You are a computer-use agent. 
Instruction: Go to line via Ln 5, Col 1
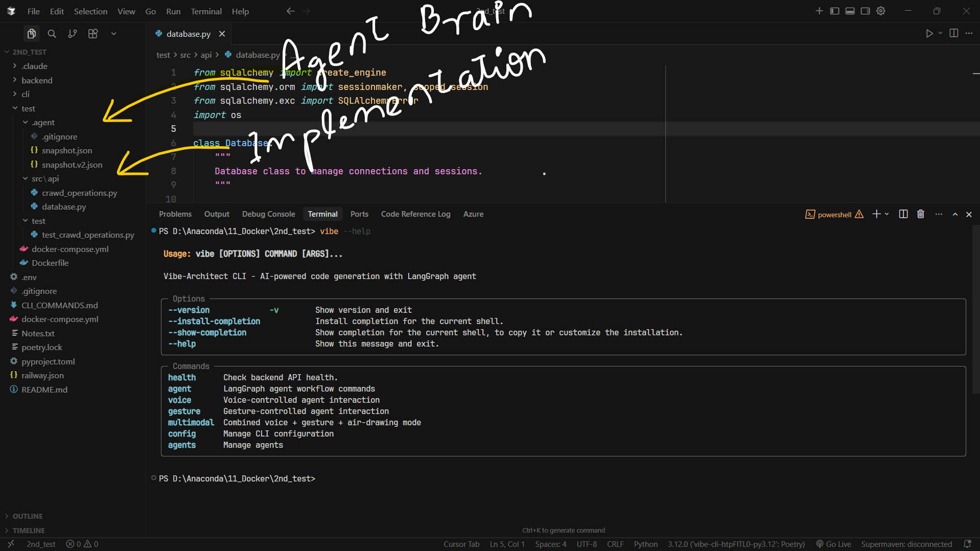click(x=507, y=544)
